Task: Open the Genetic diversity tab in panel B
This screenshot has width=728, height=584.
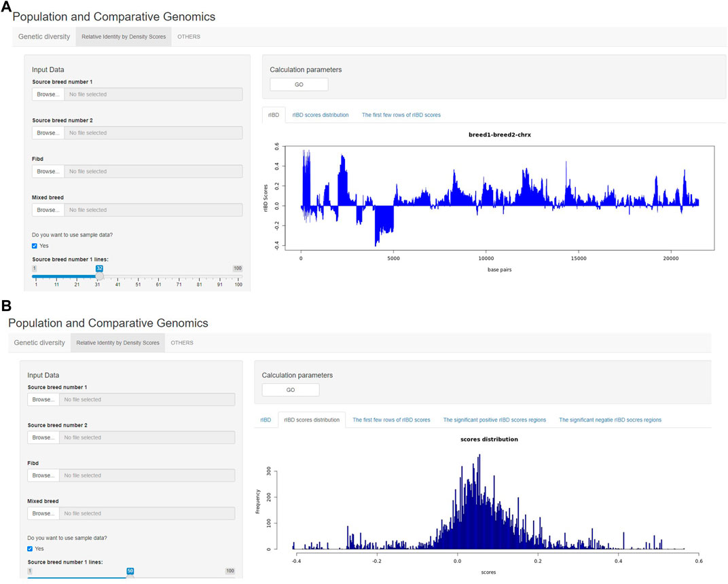Action: tap(39, 343)
